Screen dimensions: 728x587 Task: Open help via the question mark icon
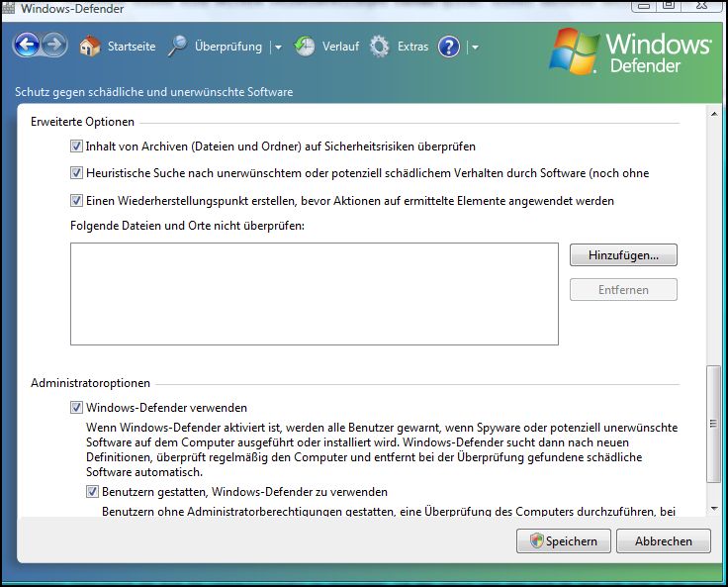[x=449, y=47]
